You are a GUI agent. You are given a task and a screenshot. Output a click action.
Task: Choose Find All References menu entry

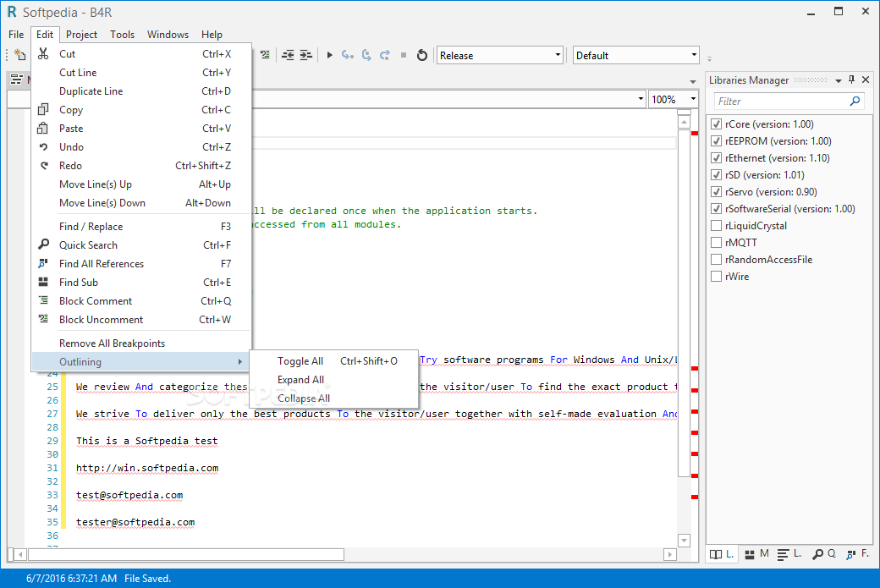[141, 264]
